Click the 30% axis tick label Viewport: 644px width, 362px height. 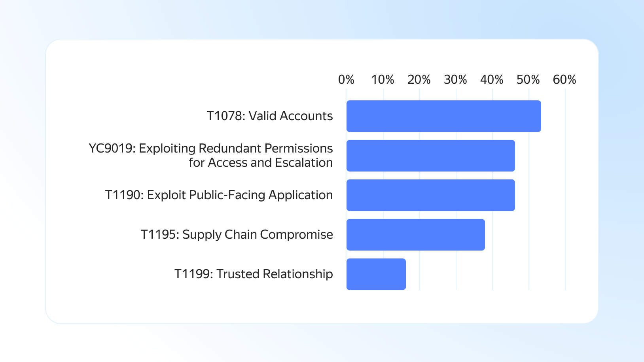pyautogui.click(x=455, y=80)
